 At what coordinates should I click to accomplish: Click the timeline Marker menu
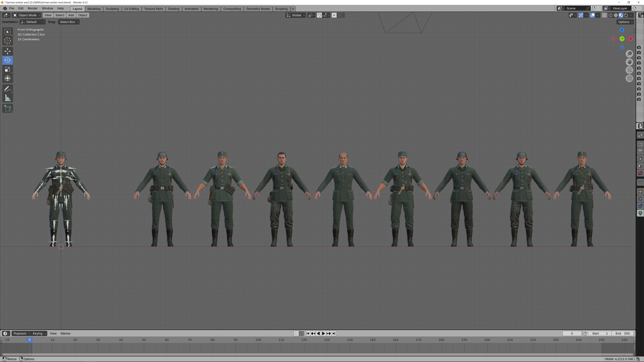tap(66, 333)
